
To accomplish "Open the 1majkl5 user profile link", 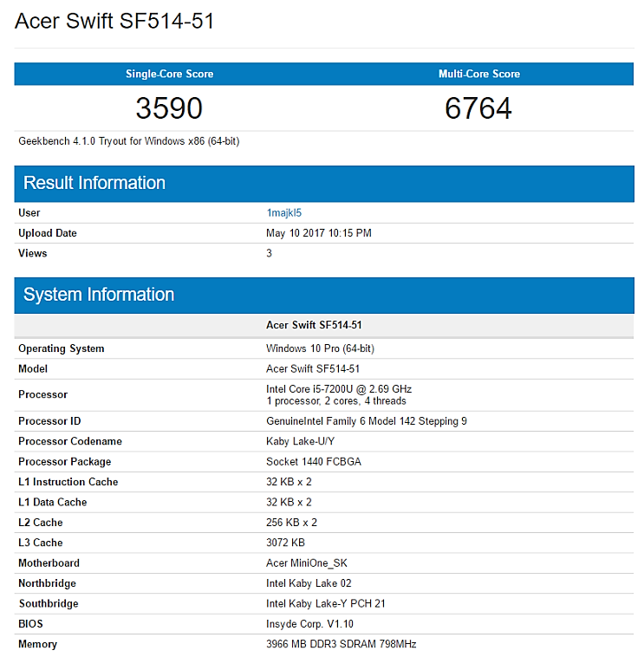I will click(283, 212).
